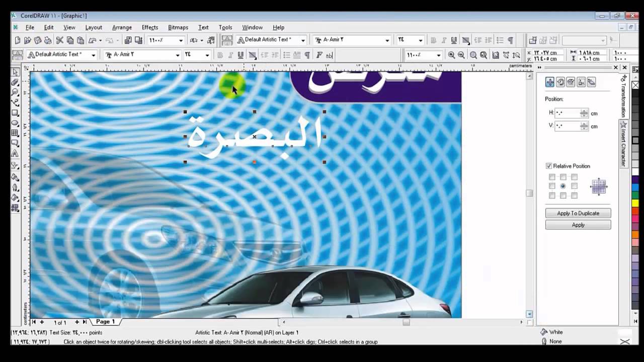The image size is (644, 362).
Task: Open the Effects menu
Action: (x=150, y=27)
